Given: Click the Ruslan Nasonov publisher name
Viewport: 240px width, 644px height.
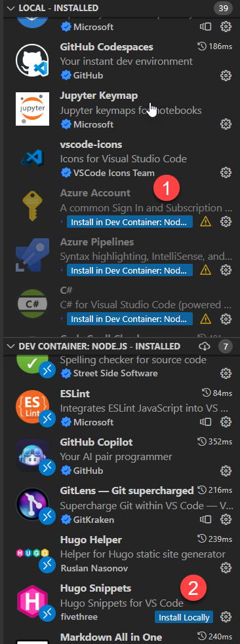Looking at the screenshot, I should tap(94, 569).
